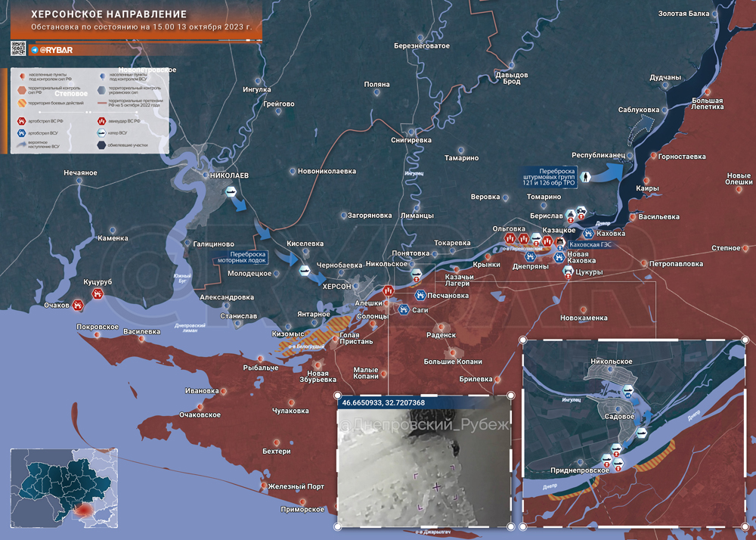Image resolution: width=756 pixels, height=540 pixels.
Task: Open the inset map showing Садовое and Приднепровское
Action: [x=634, y=433]
